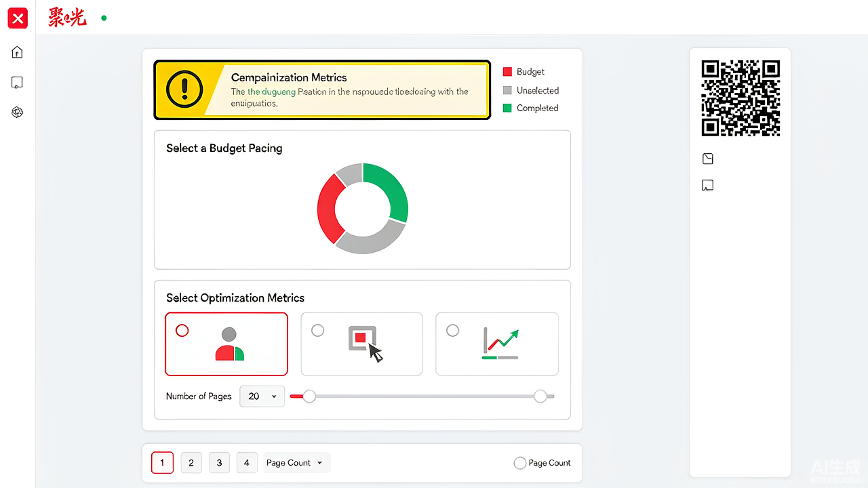Click the "Number of Pages" label
868x488 pixels.
(199, 396)
